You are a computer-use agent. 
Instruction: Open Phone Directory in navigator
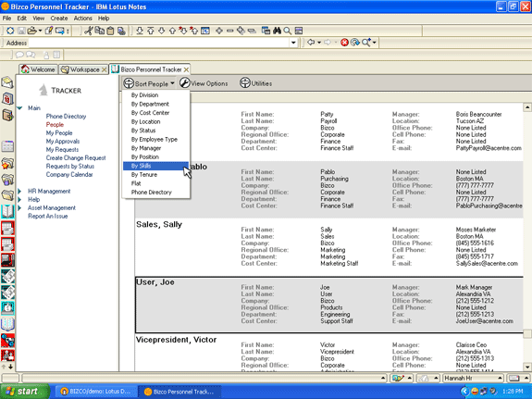(x=66, y=116)
